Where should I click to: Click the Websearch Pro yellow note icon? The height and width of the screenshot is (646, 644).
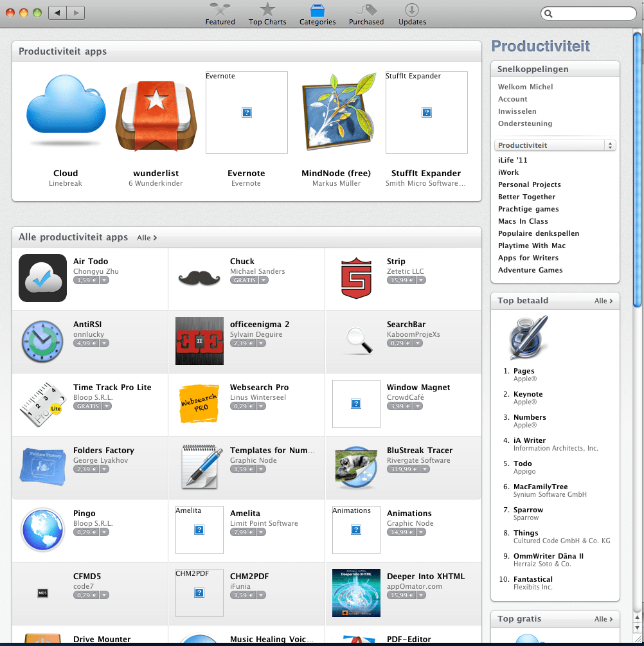(199, 404)
